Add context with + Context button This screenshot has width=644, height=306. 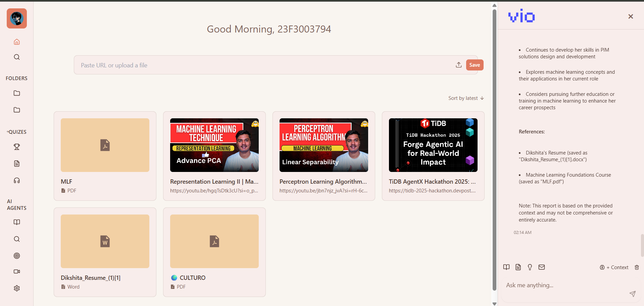[x=614, y=267]
